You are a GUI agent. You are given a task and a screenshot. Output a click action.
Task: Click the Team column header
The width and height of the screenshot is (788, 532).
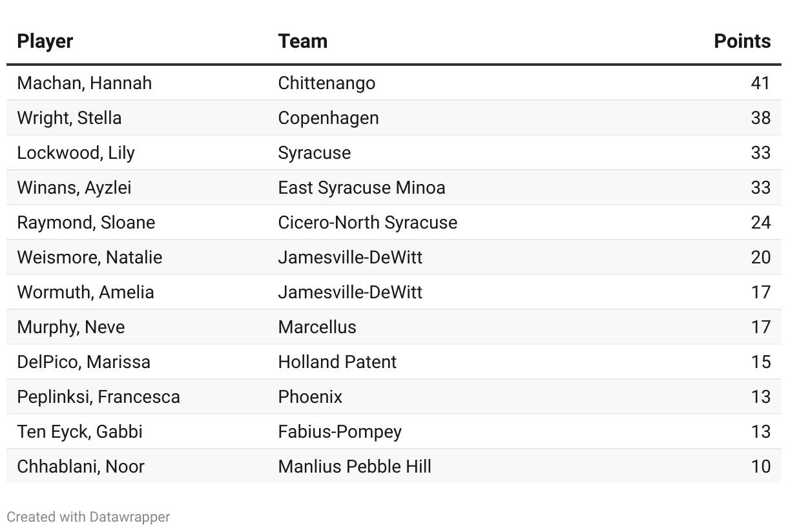coord(303,41)
